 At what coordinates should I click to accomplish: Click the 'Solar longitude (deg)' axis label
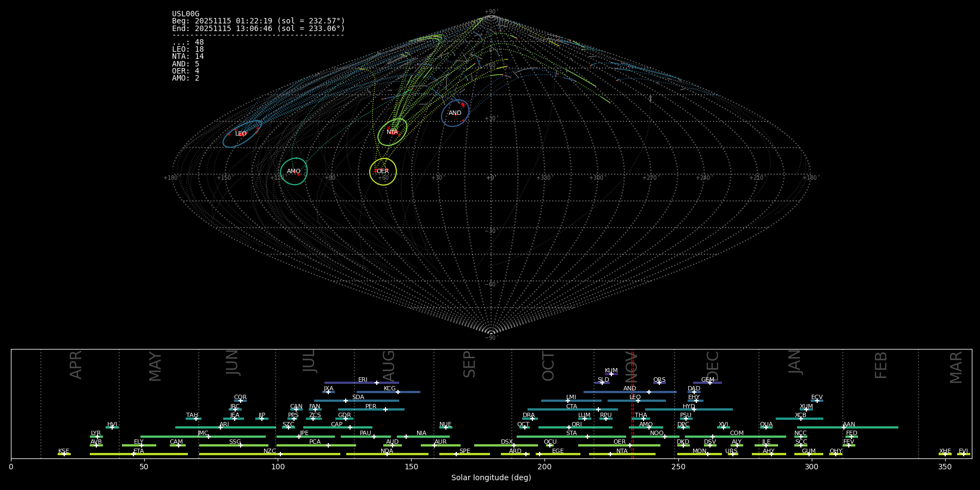pyautogui.click(x=491, y=477)
